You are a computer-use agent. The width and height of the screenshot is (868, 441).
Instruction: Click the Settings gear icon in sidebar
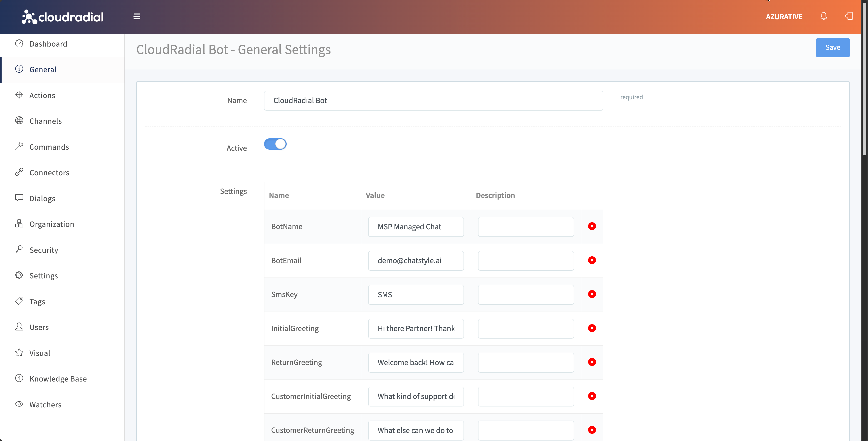pyautogui.click(x=19, y=275)
